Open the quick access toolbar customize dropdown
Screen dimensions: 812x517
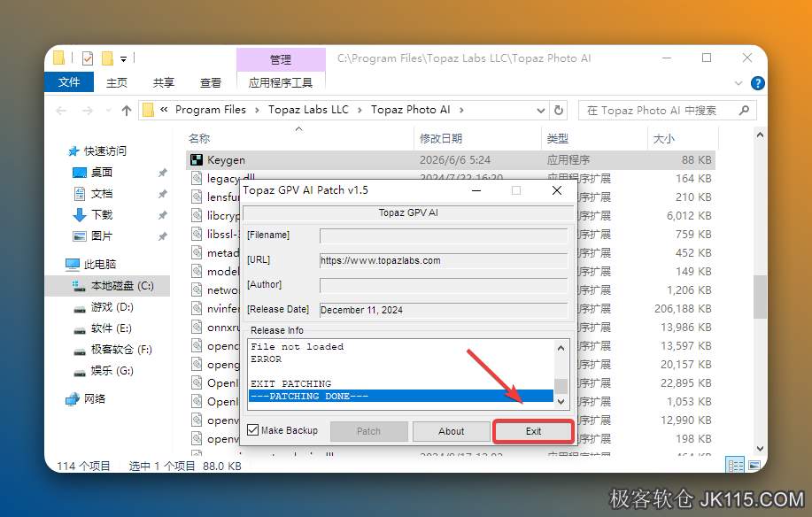pyautogui.click(x=123, y=59)
